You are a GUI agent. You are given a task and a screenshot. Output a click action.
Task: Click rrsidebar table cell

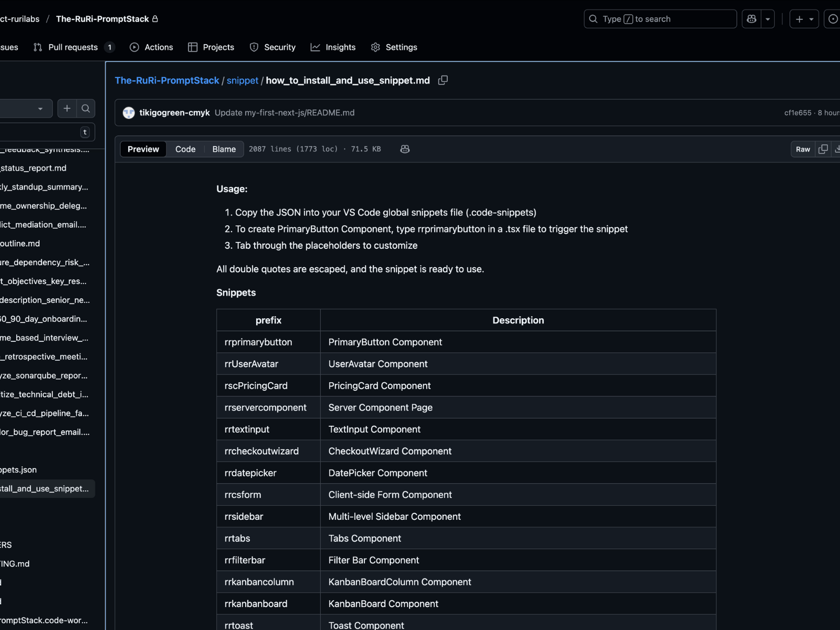click(x=268, y=517)
